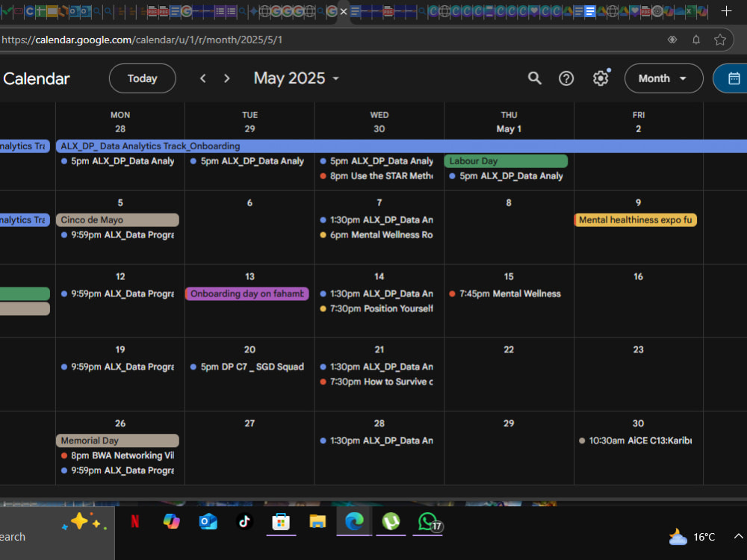Select the May 1 date header

pos(508,129)
